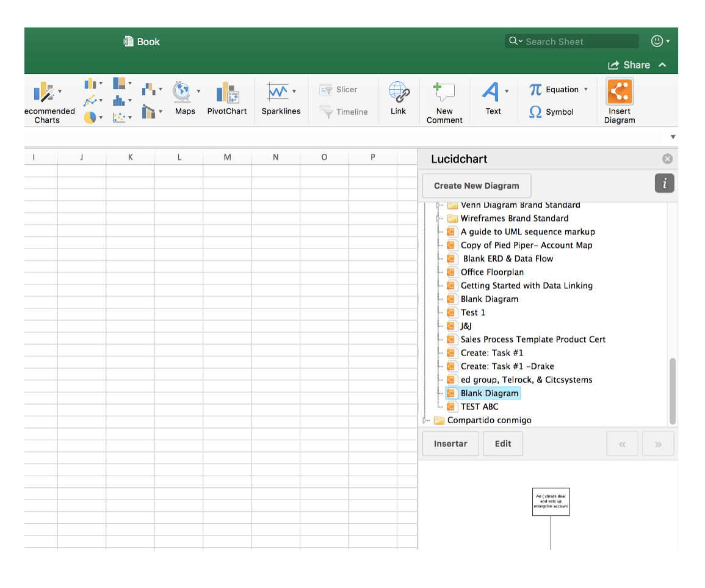Go to next page with » button

(658, 444)
